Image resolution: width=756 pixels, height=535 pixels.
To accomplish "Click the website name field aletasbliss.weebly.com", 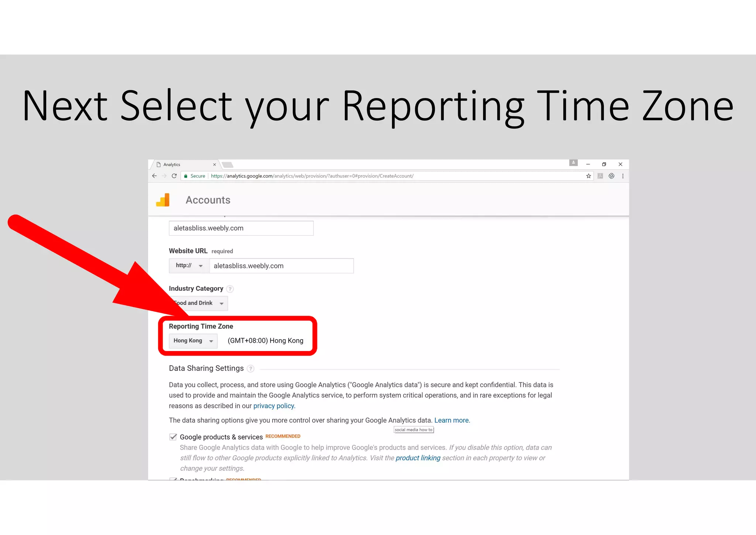I will click(x=241, y=228).
